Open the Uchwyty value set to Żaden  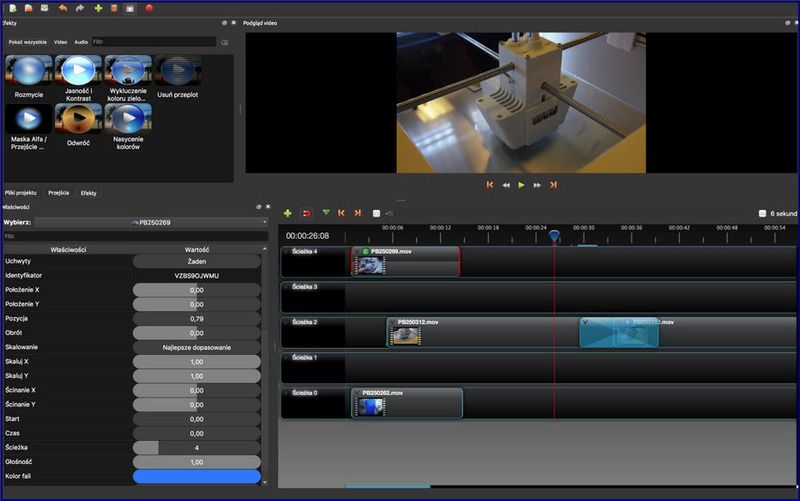coord(197,260)
